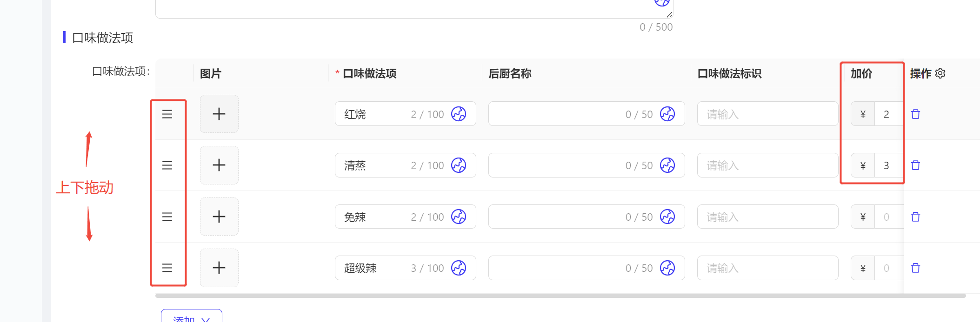Delete the 超级辣 flavor row
This screenshot has height=322, width=980.
(x=915, y=268)
